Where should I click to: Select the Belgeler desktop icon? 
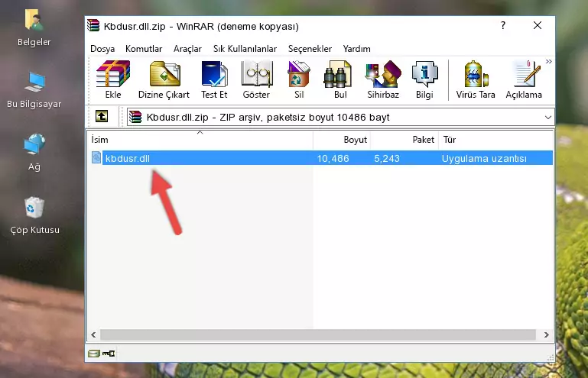[34, 28]
